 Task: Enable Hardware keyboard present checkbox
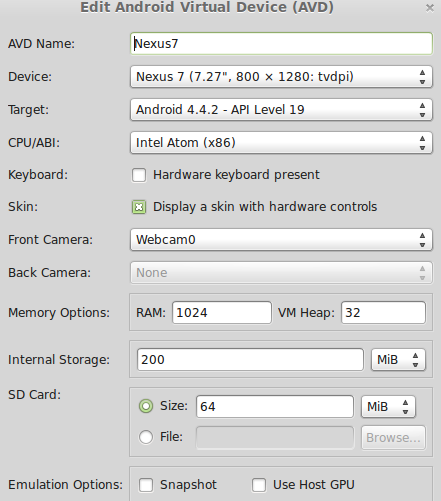[139, 175]
